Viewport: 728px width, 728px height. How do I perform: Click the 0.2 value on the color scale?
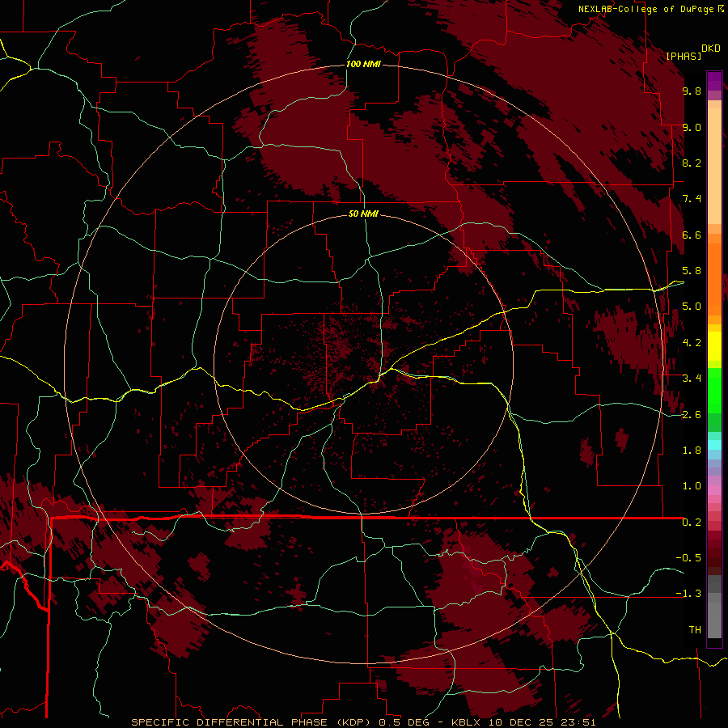click(692, 523)
